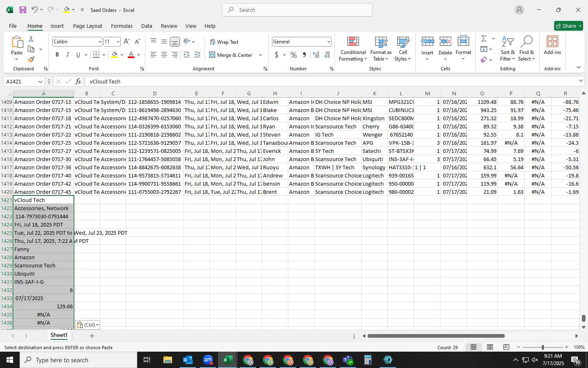Switch to the Review tab
This screenshot has height=368, width=588.
(x=169, y=26)
